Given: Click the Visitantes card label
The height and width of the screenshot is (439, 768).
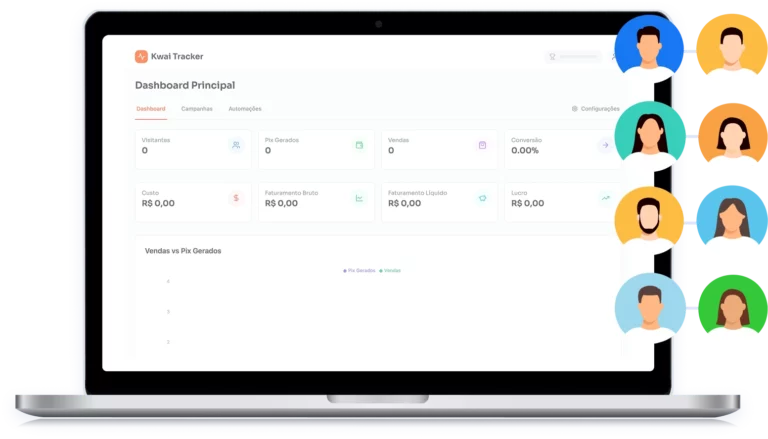Looking at the screenshot, I should 156,140.
